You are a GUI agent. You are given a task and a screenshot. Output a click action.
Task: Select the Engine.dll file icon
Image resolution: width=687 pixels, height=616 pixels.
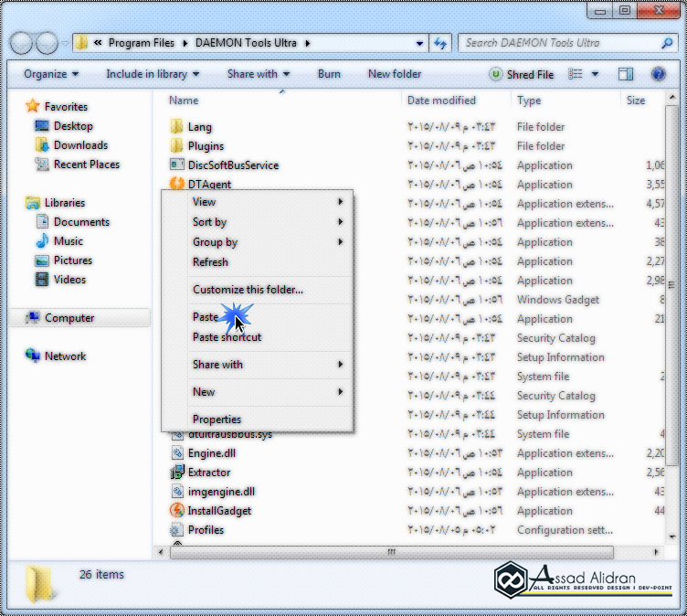click(177, 453)
